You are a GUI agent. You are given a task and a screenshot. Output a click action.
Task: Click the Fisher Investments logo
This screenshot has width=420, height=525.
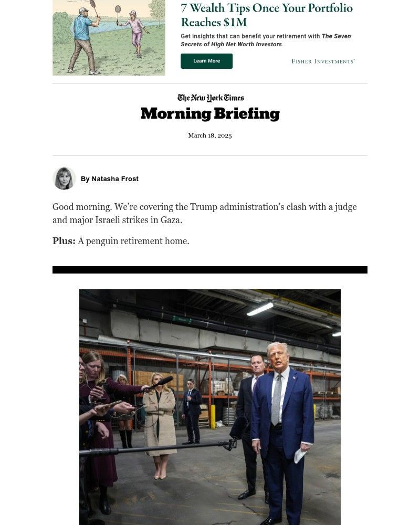[x=323, y=61]
